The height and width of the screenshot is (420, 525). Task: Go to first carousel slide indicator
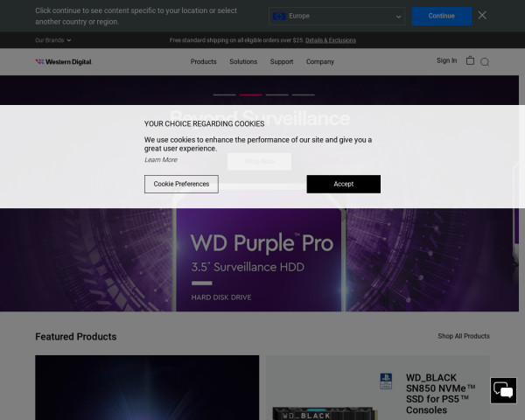tap(224, 94)
